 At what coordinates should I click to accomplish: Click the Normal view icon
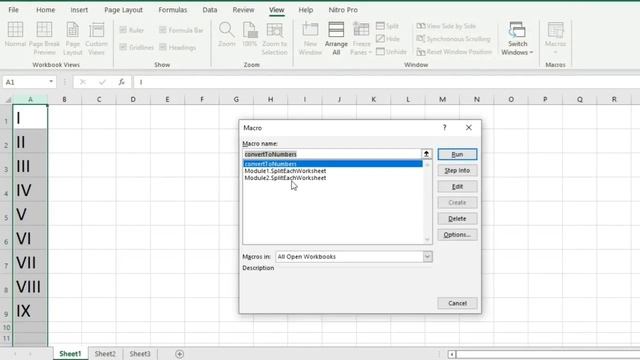(15, 30)
